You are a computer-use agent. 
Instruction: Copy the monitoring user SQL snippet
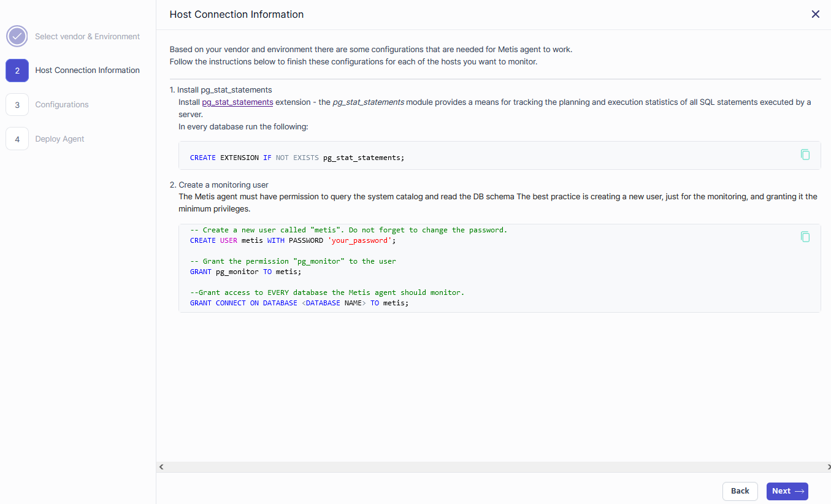pos(805,237)
